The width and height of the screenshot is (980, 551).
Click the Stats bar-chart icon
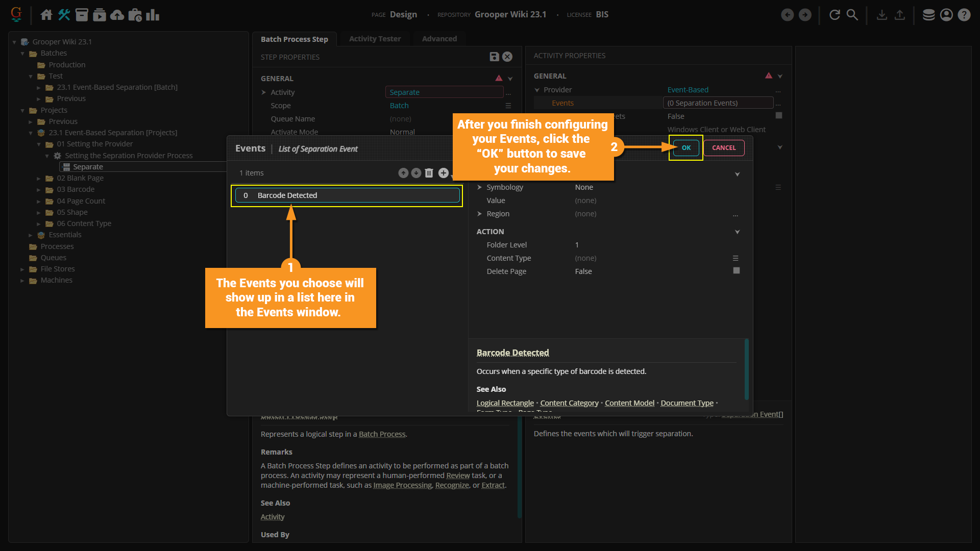click(153, 15)
